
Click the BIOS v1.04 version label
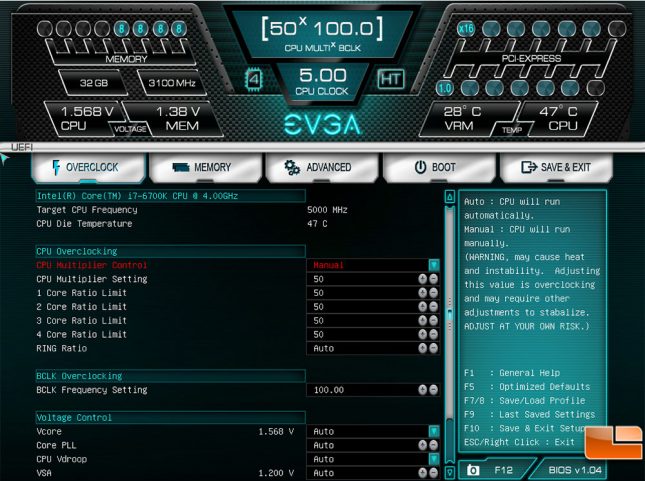click(575, 470)
